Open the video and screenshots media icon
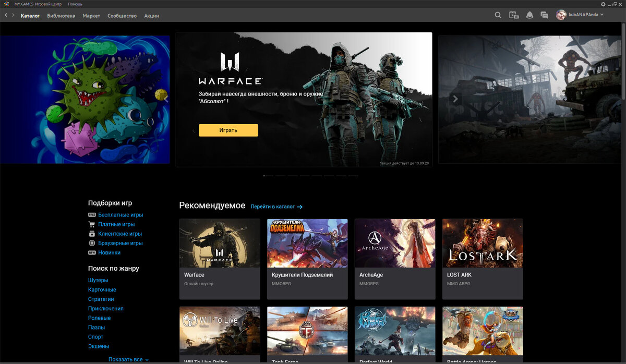 (514, 15)
